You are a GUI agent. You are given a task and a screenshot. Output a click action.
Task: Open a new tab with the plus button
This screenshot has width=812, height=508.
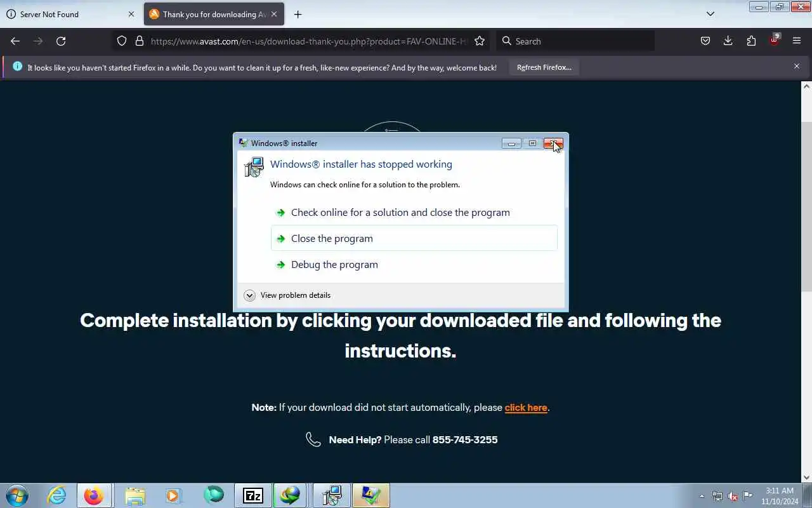click(298, 14)
